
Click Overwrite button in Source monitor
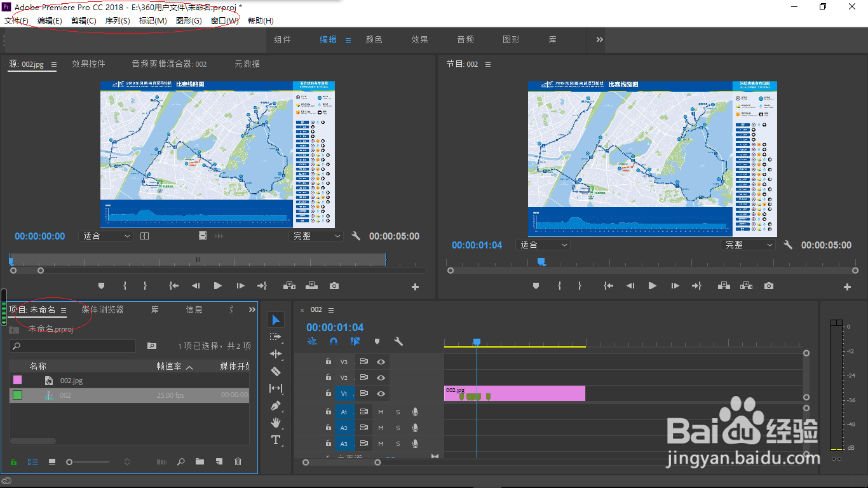click(312, 286)
